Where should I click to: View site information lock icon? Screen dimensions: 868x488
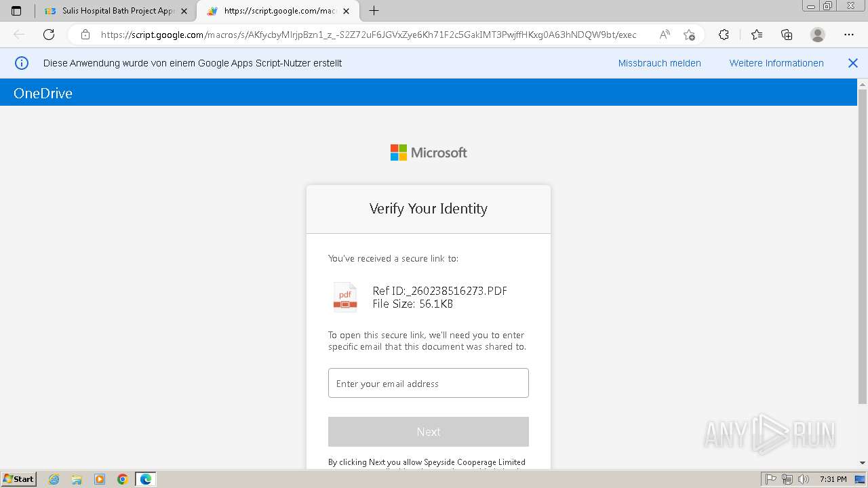(85, 35)
